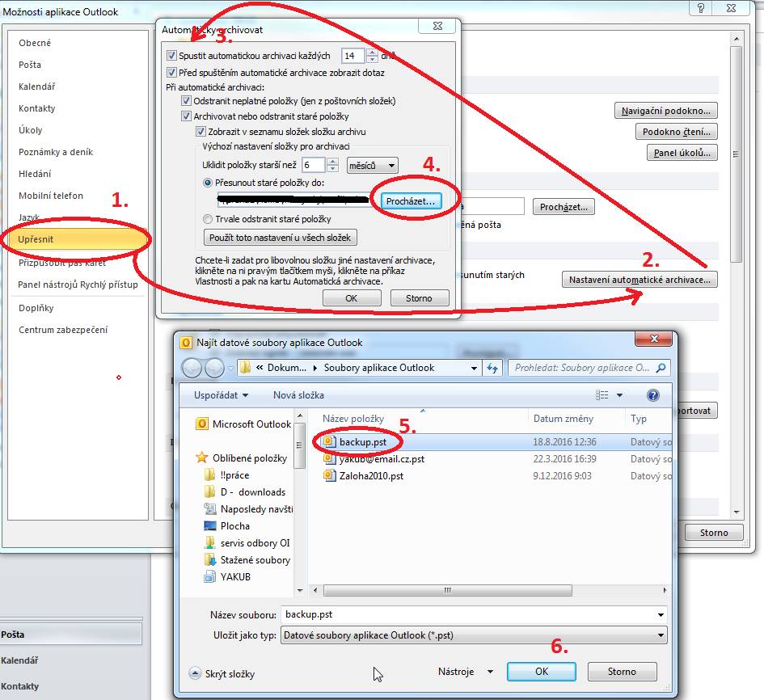Image resolution: width=764 pixels, height=700 pixels.
Task: Select Pošta category in Outlook options
Action: point(30,65)
